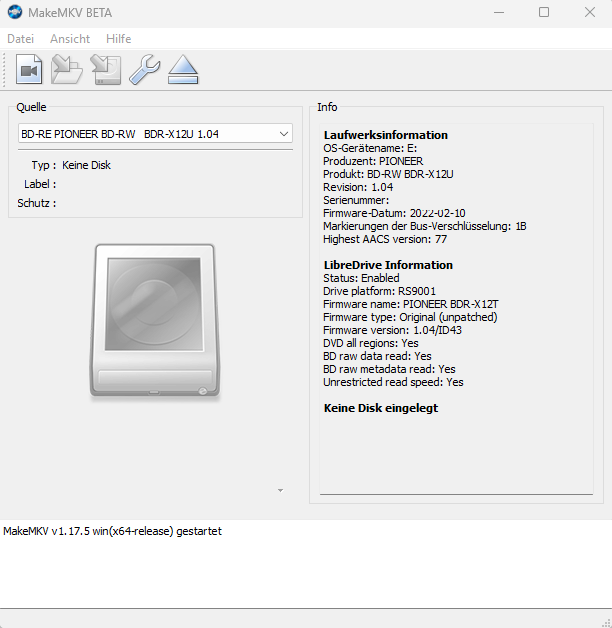Open the Ansicht menu
Image resolution: width=612 pixels, height=628 pixels.
70,39
